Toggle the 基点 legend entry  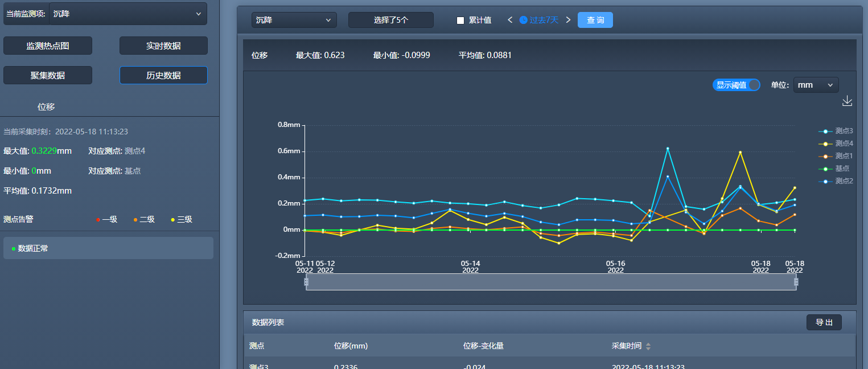836,169
